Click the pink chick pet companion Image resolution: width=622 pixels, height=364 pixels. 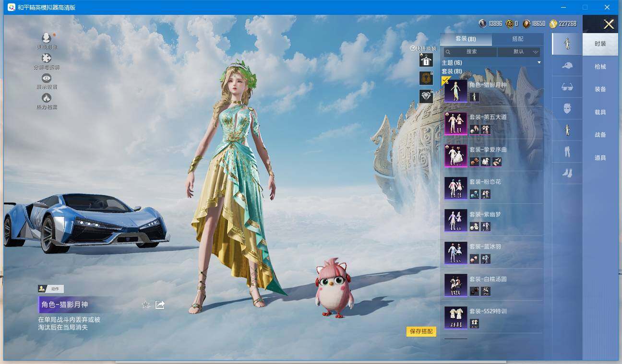click(335, 288)
